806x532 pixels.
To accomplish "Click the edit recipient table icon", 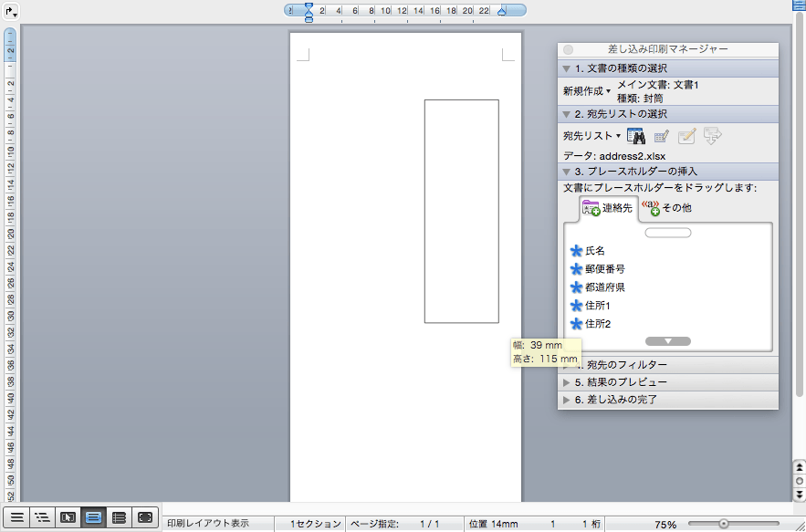I will [661, 136].
